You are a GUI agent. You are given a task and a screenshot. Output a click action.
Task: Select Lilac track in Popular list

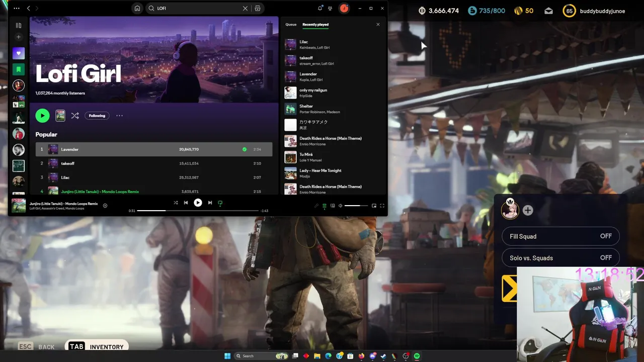(x=154, y=177)
